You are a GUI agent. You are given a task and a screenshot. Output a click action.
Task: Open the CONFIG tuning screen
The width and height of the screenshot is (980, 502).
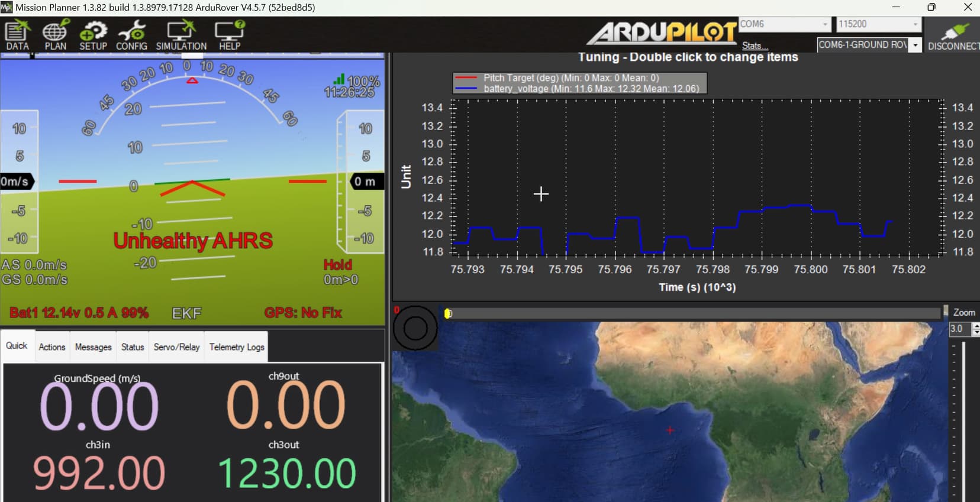point(131,35)
